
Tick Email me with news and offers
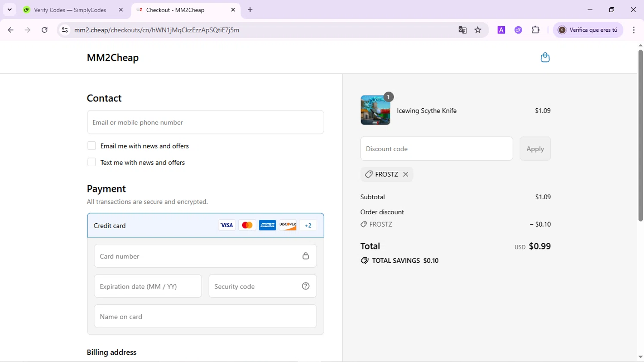(91, 146)
